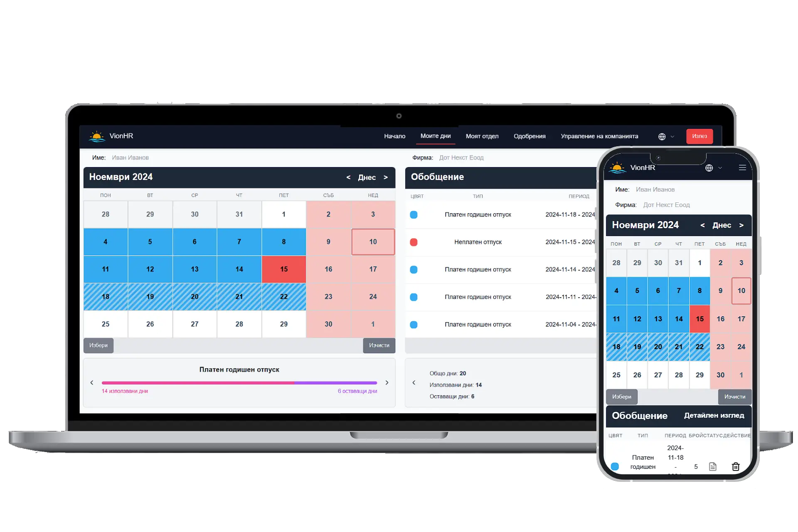This screenshot has height=532, width=798.
Task: Click the Изчисти button to clear selection
Action: (379, 345)
